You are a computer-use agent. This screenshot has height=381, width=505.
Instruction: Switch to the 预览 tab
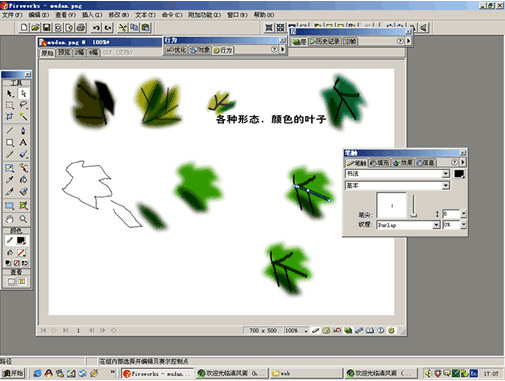click(64, 52)
